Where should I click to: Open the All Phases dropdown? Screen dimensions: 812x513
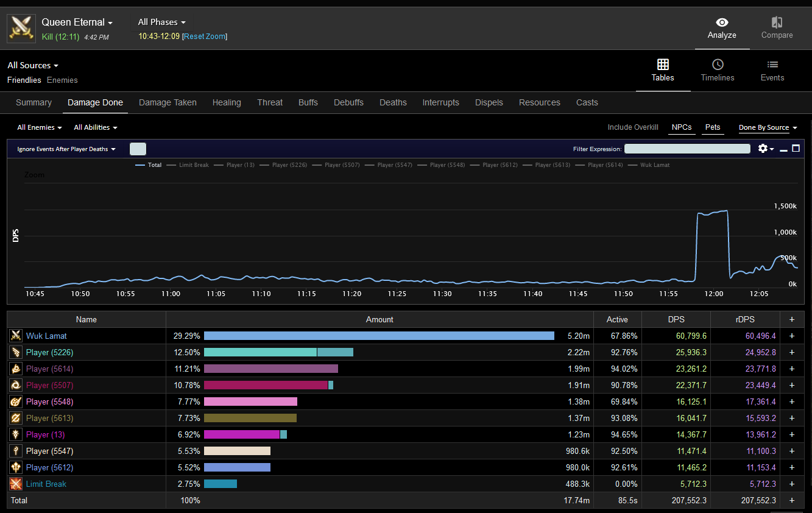162,23
